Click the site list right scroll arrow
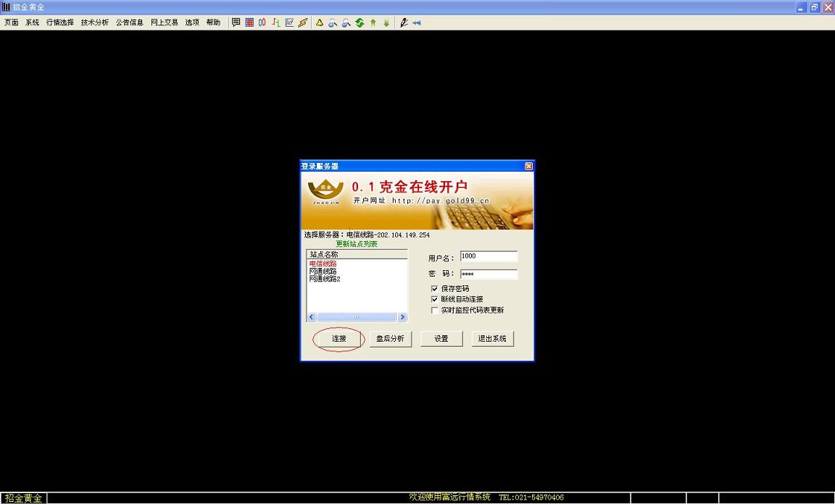835x504 pixels. point(402,317)
